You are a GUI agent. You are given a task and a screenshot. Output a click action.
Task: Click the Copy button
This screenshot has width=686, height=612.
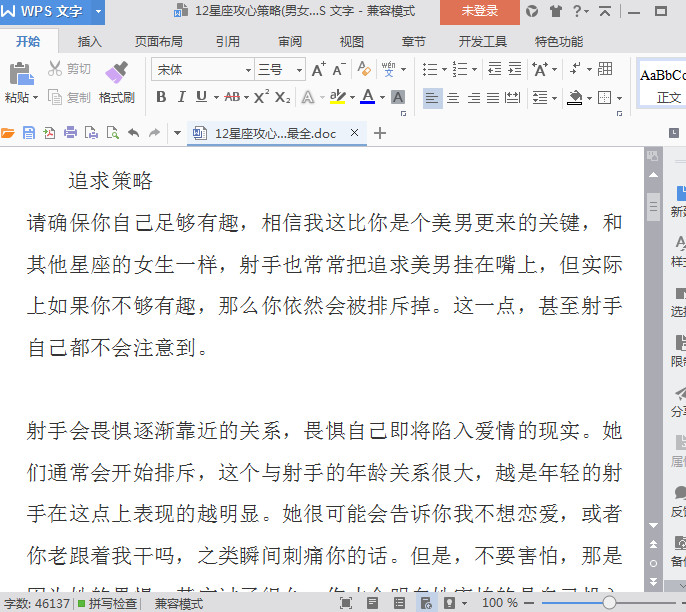pos(69,97)
